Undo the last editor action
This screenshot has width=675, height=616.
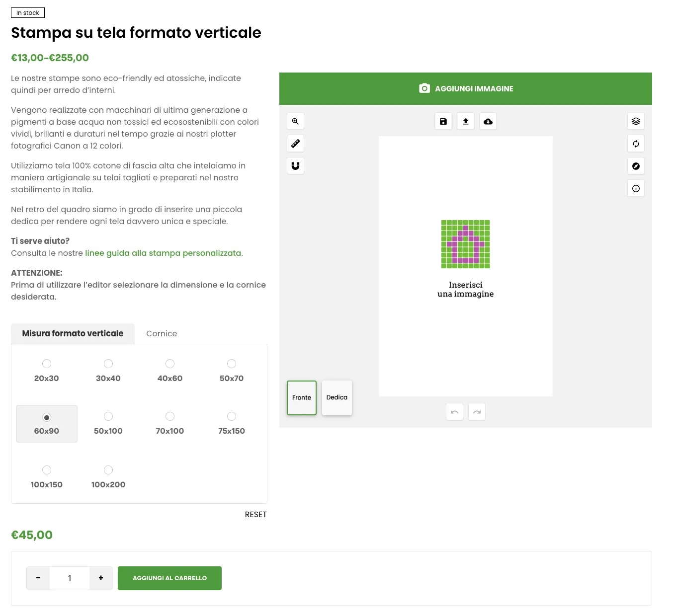point(454,412)
